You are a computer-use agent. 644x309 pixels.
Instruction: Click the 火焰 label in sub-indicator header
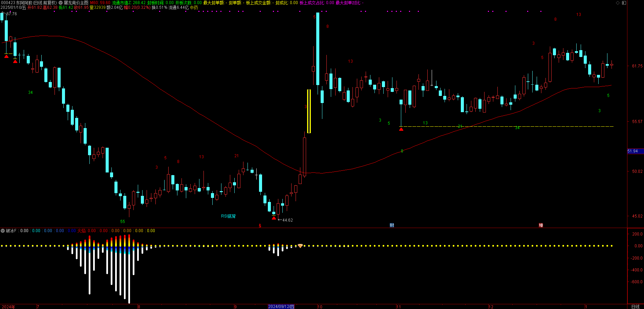coord(82,231)
